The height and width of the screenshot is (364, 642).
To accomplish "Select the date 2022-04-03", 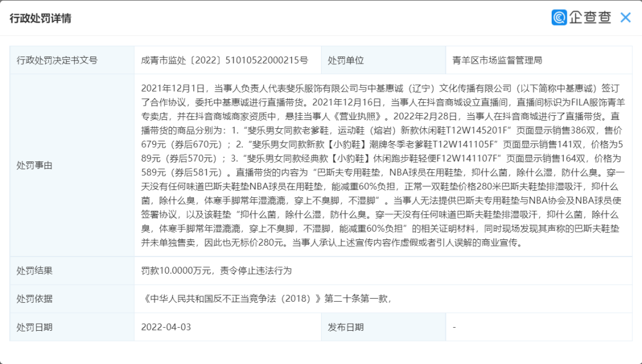I will pyautogui.click(x=166, y=327).
